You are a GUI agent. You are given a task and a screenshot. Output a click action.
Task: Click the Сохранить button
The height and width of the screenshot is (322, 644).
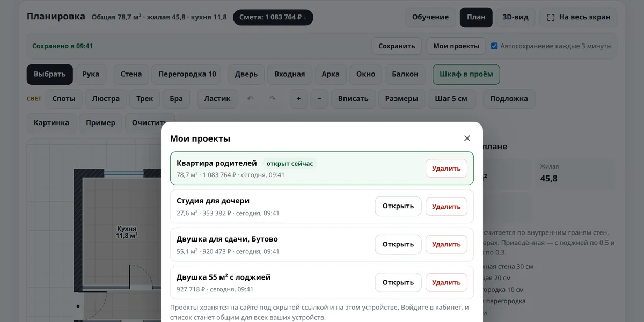[x=397, y=46]
